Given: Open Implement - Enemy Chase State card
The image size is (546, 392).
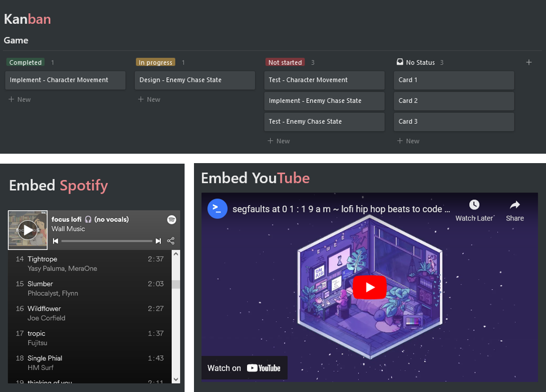Looking at the screenshot, I should click(324, 101).
